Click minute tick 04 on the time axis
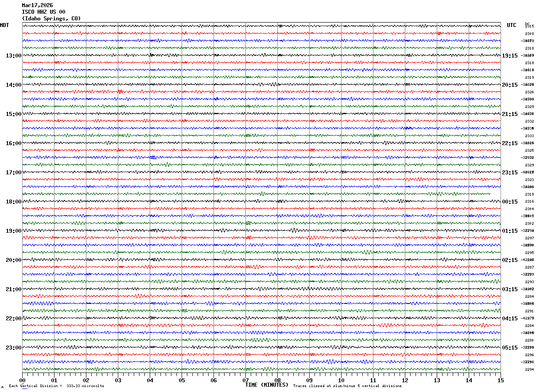Screen dimensions: 536x392 150,380
